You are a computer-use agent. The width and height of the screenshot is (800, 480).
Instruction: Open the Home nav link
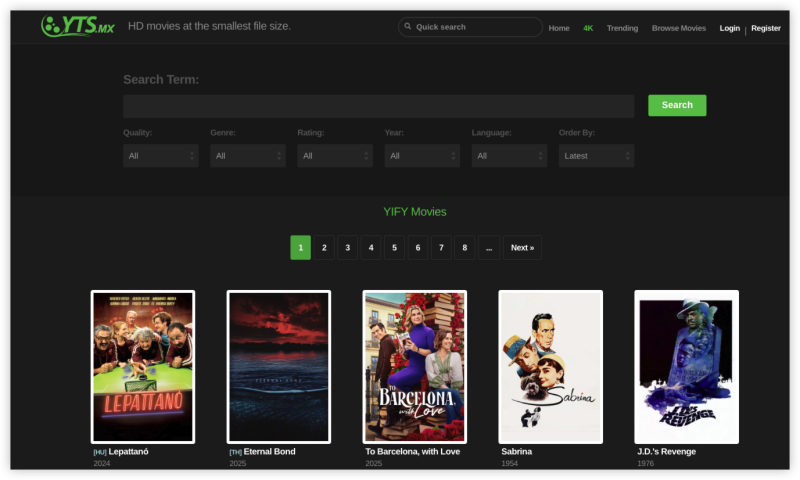point(559,28)
